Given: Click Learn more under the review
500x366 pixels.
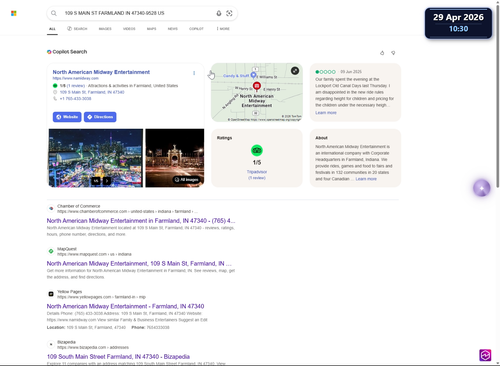Looking at the screenshot, I should (326, 113).
